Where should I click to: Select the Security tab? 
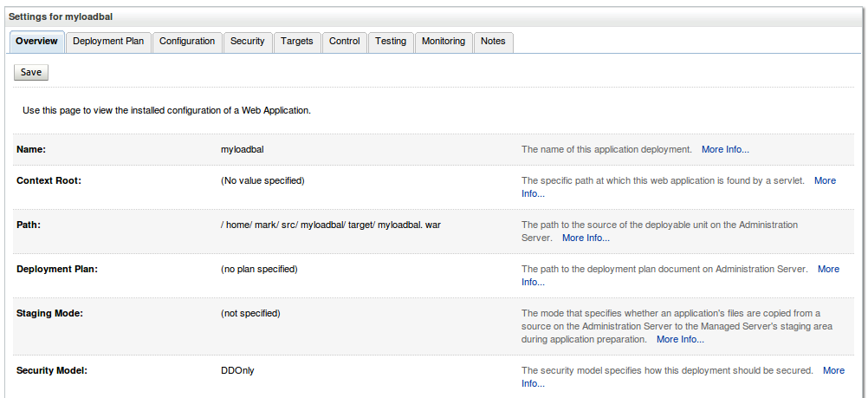(x=247, y=42)
